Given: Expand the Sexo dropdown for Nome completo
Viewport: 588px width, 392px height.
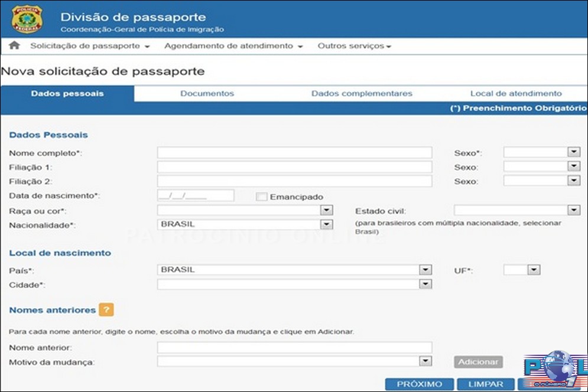Looking at the screenshot, I should 573,152.
